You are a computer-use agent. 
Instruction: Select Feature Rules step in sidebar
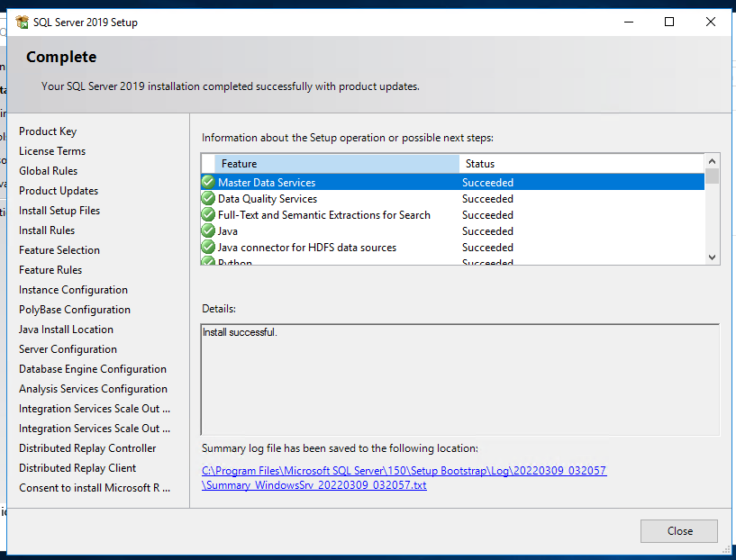tap(50, 270)
